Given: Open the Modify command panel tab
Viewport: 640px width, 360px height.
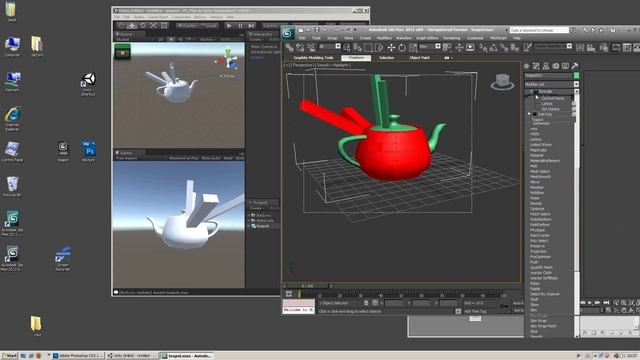Looking at the screenshot, I should [536, 66].
